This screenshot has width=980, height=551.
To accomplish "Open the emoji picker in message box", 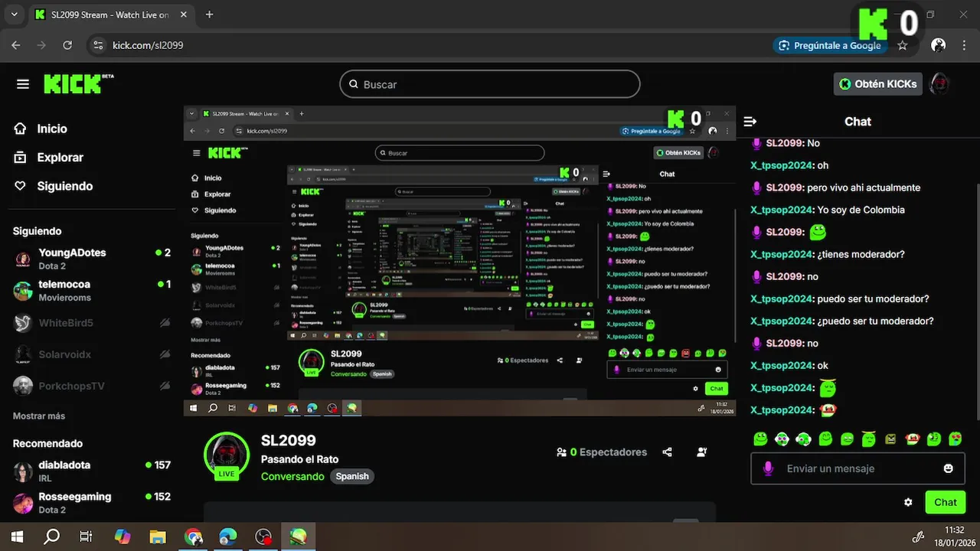I will [949, 468].
